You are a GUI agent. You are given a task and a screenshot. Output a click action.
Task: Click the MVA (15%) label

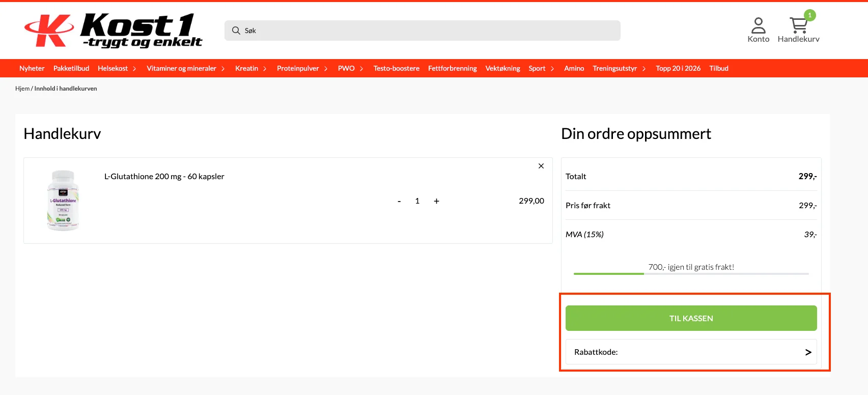[x=584, y=235]
